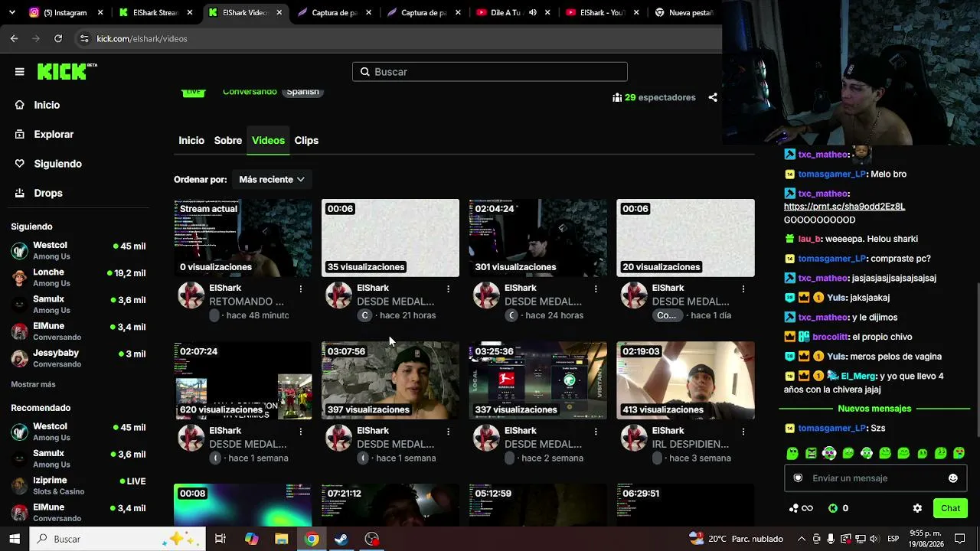Screen dimensions: 980x551
Task: Open Lonche channel in Siguiendo list
Action: pyautogui.click(x=78, y=278)
